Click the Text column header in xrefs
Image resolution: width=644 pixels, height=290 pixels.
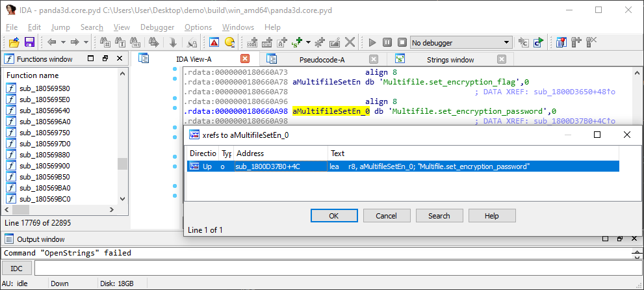tap(473, 153)
